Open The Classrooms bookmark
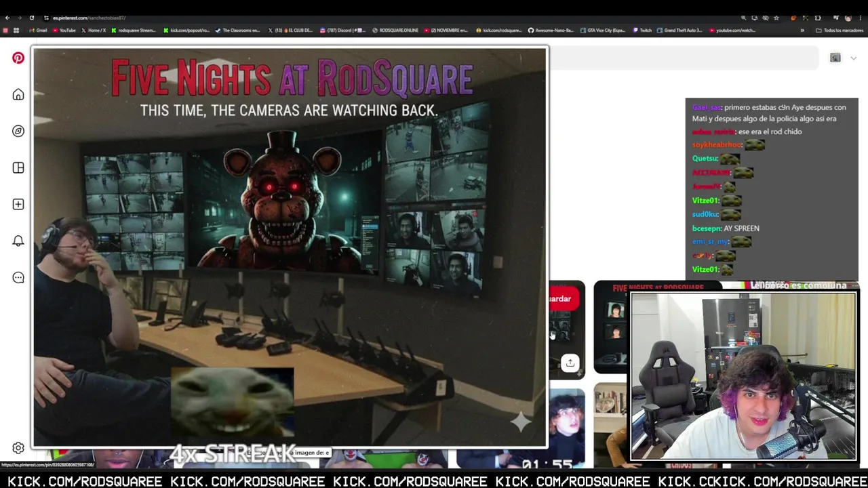Image resolution: width=868 pixels, height=488 pixels. (x=237, y=30)
